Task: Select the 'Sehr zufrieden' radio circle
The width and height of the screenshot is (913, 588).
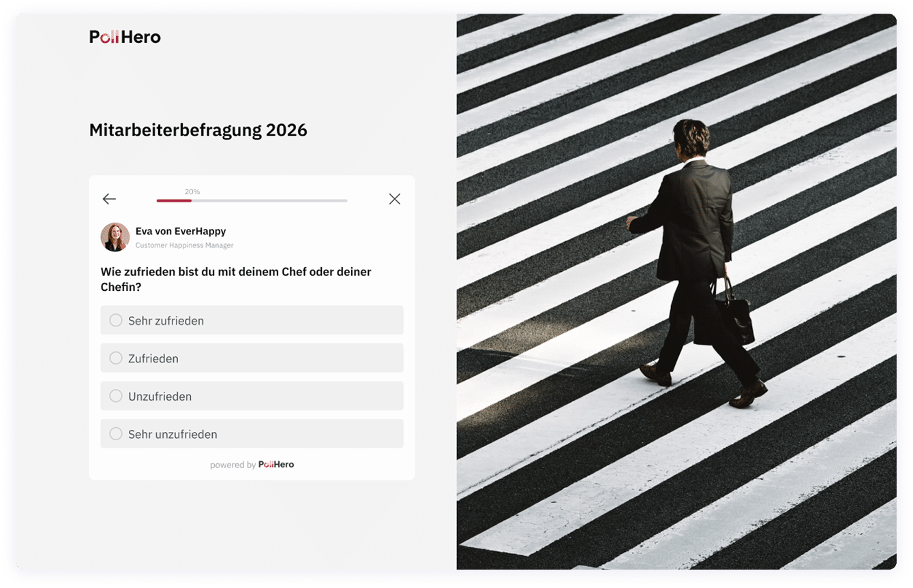Action: [116, 320]
